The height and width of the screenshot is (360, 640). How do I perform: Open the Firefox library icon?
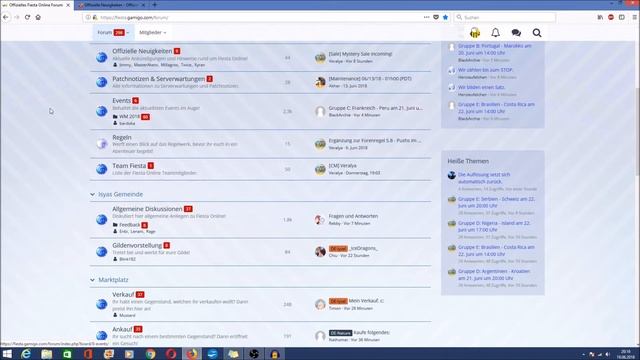(x=600, y=17)
